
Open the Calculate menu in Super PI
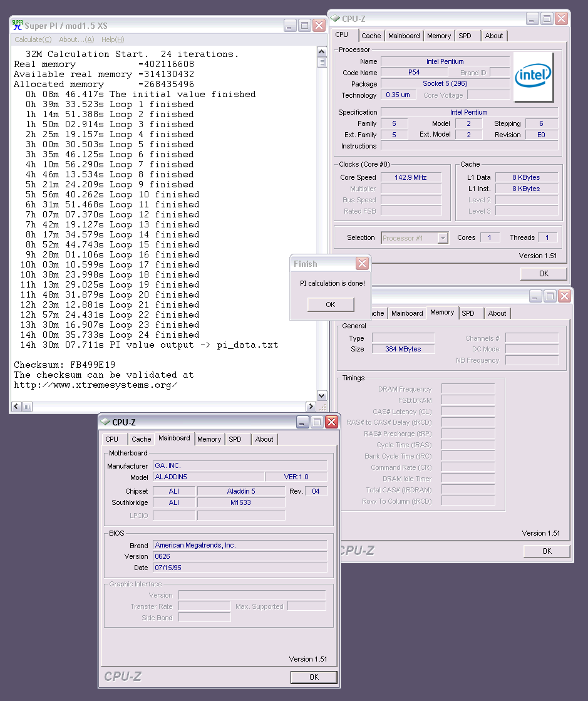[33, 39]
